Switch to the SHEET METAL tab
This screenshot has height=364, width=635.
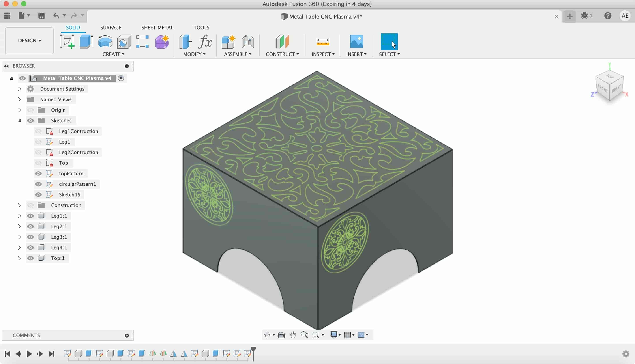pos(157,28)
